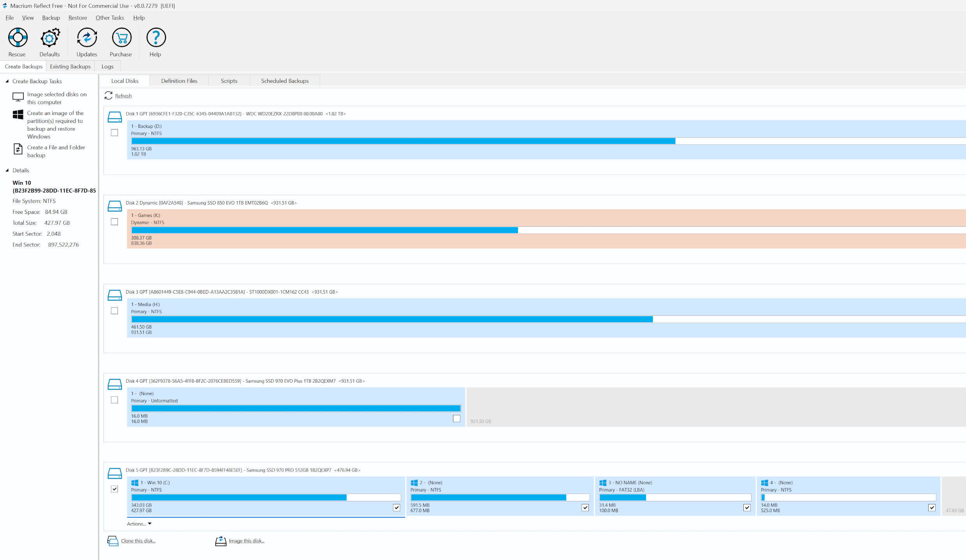Open the Restore menu
The image size is (966, 560).
point(77,17)
